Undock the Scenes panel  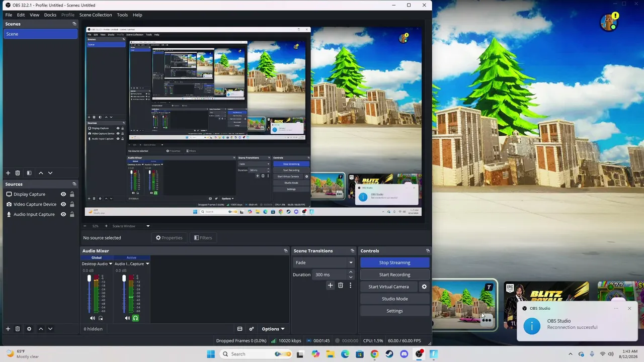pyautogui.click(x=74, y=24)
